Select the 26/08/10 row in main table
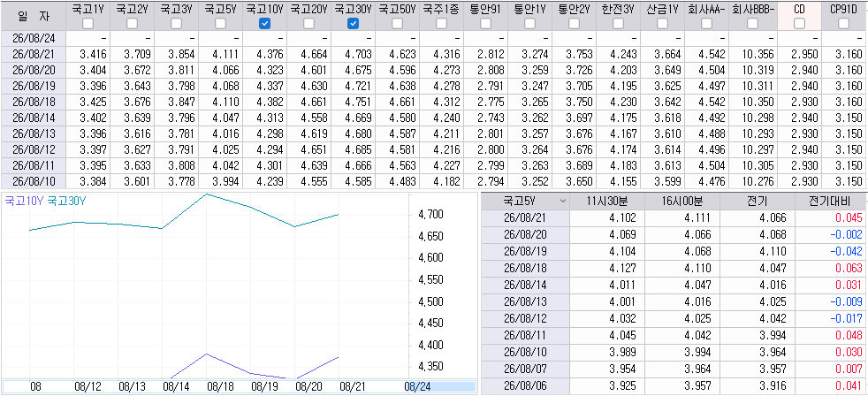Viewport: 868px width, 396px height. point(433,182)
